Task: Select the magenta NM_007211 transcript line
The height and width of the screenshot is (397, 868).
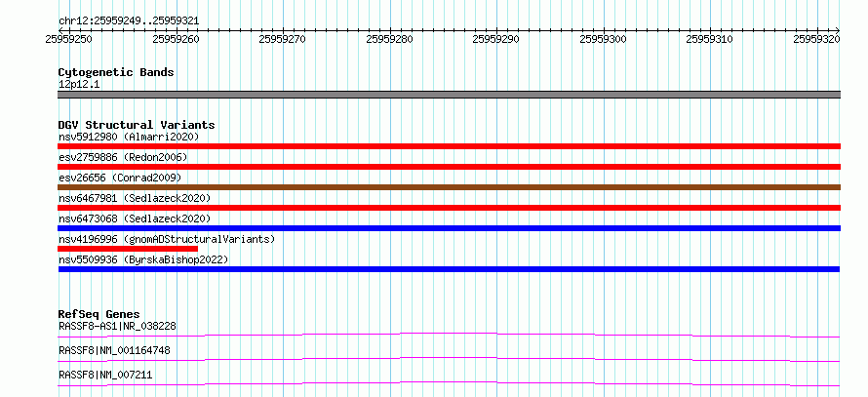Action: [x=449, y=383]
